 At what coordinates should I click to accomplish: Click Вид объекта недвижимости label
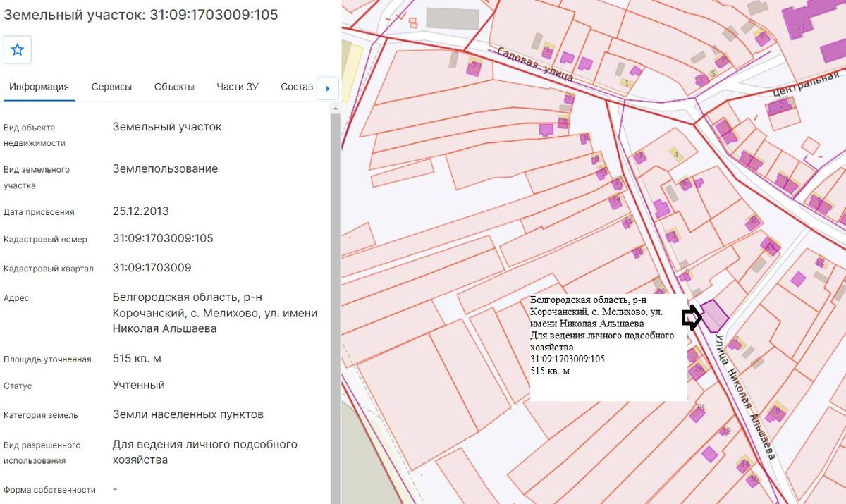35,135
